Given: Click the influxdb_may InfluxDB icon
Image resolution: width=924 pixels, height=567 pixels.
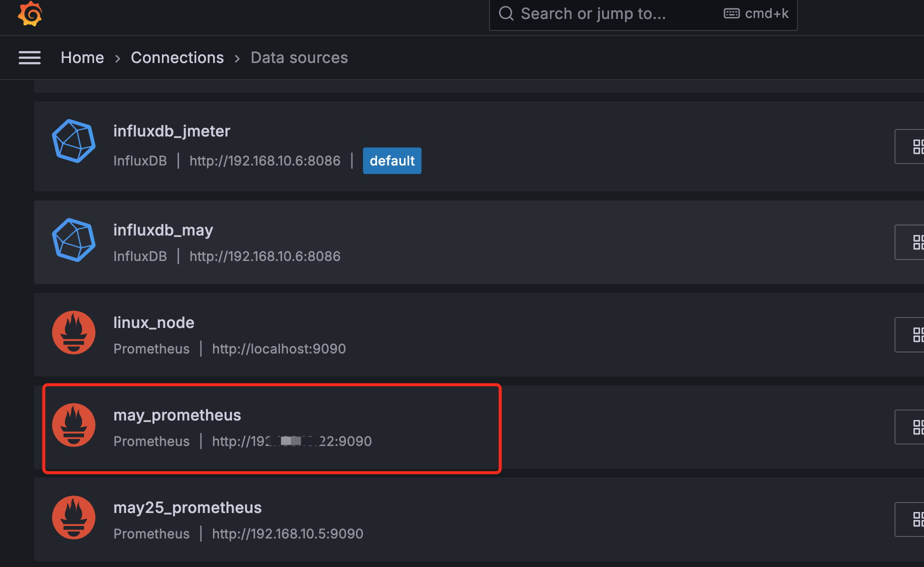Looking at the screenshot, I should pyautogui.click(x=74, y=240).
